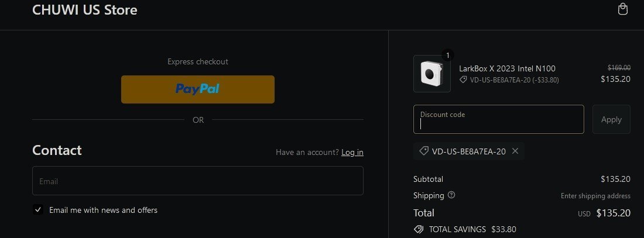Remove the applied VD-US-BE8A7EA-20 discount chip
The width and height of the screenshot is (644, 238).
(515, 151)
